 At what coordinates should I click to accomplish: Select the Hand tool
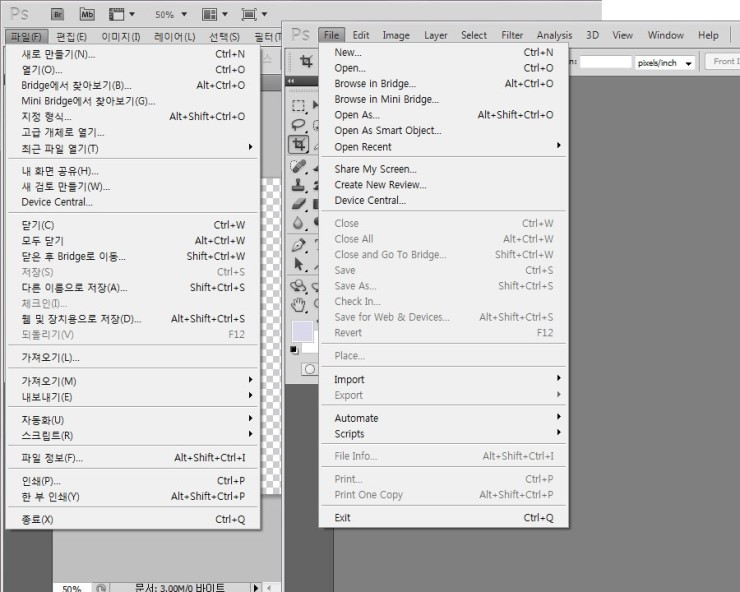point(298,305)
